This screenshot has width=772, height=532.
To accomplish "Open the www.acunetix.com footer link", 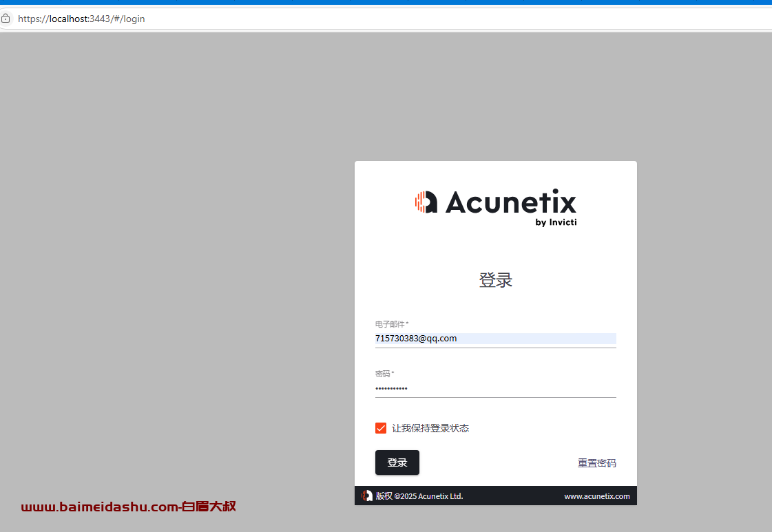I will (596, 496).
